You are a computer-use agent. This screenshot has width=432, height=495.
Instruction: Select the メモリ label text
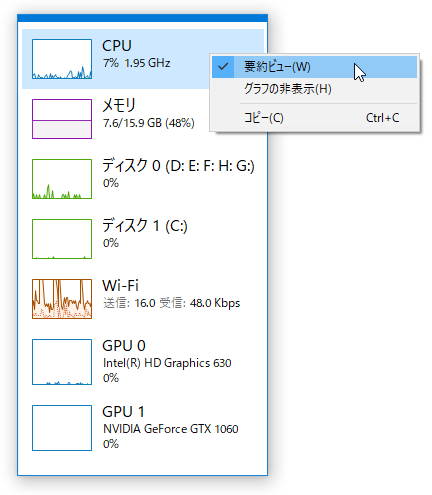(x=119, y=106)
